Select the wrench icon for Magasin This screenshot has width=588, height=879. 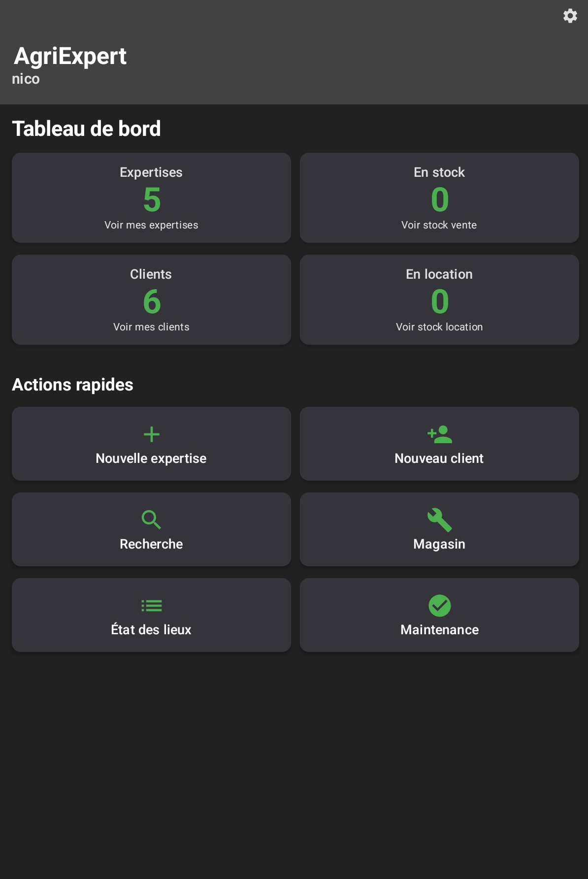(439, 520)
